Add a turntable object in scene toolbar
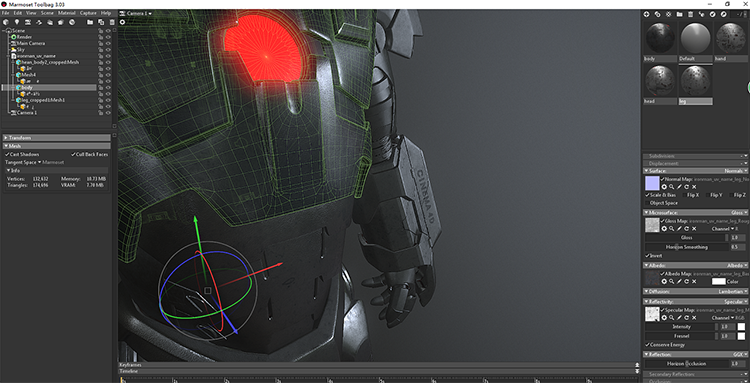The height and width of the screenshot is (383, 750). click(39, 22)
